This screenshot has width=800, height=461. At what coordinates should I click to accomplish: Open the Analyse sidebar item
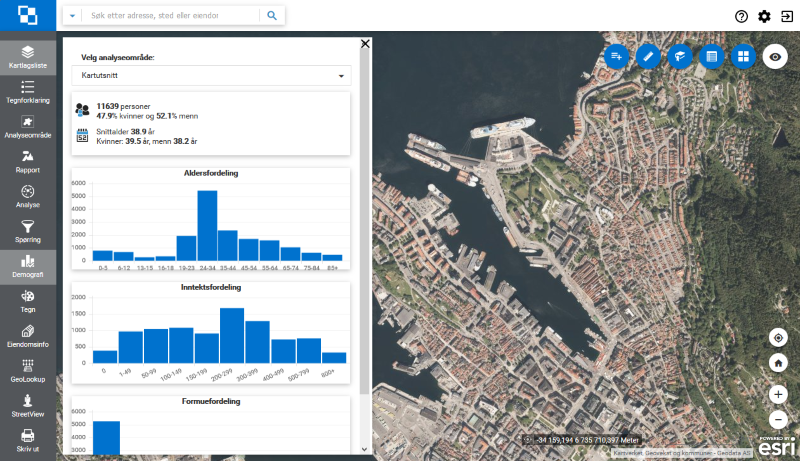coord(28,196)
